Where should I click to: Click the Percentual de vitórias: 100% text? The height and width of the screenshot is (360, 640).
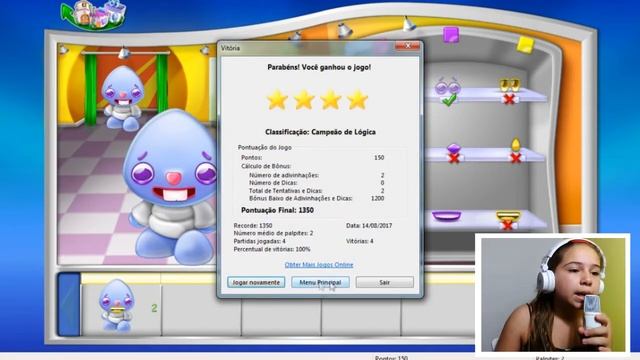click(272, 249)
